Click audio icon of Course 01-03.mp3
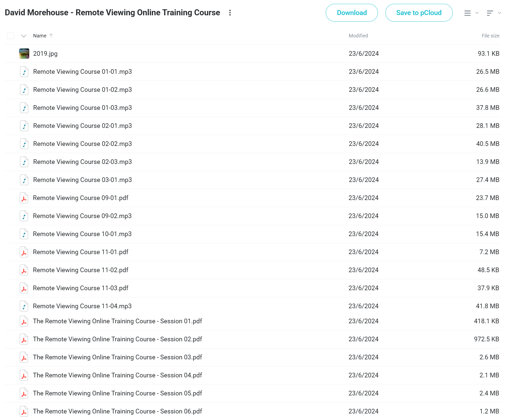Screen dimensions: 506x420 click(24, 108)
